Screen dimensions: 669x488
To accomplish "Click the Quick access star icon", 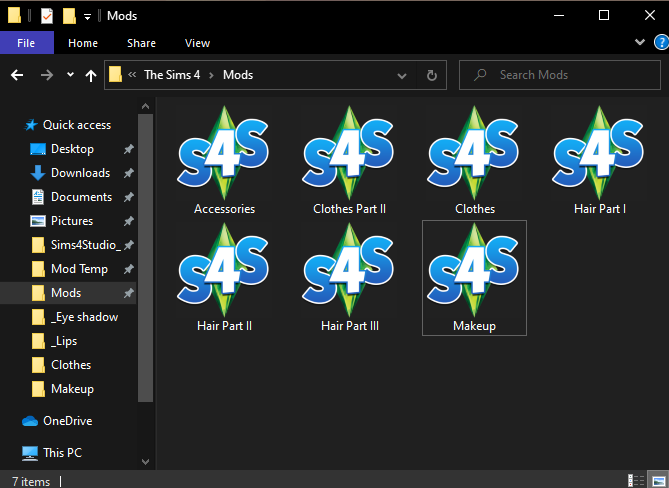I will coord(31,125).
